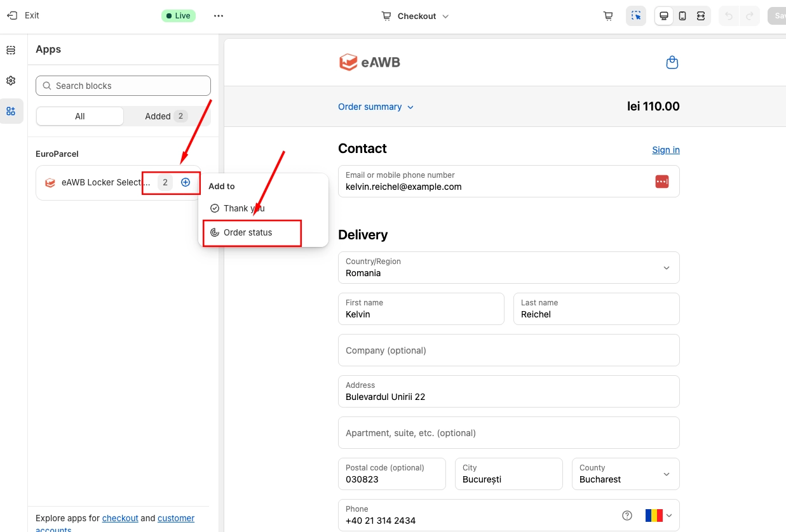
Task: Click the Email or mobile phone field
Action: coord(509,182)
